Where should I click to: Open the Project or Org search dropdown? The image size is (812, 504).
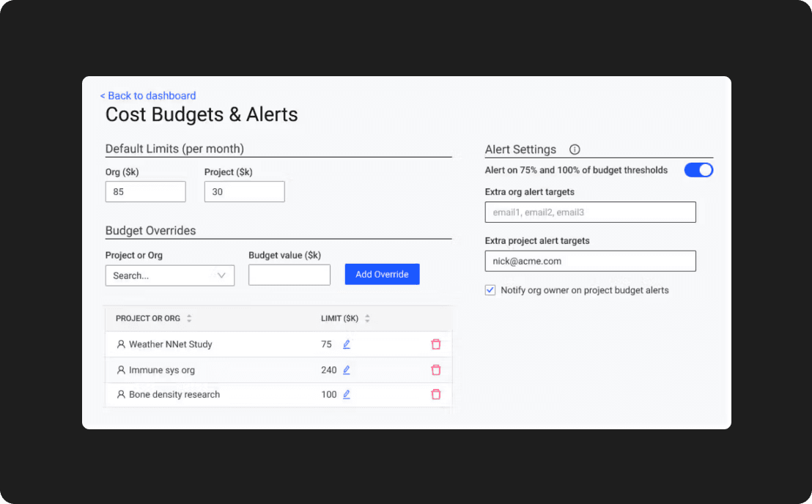tap(169, 275)
